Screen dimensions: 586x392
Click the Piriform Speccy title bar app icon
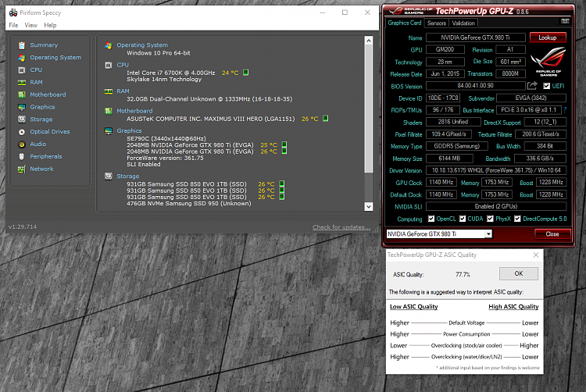13,12
